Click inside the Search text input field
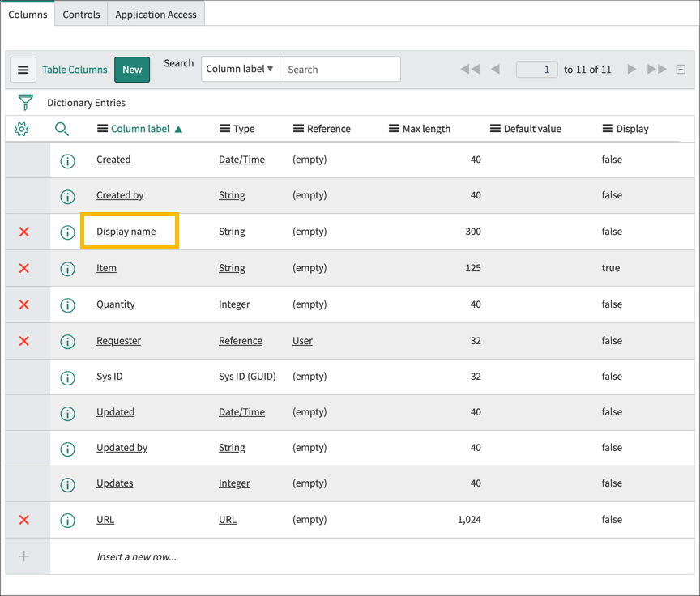Screen dimensions: 700x596 tap(340, 69)
